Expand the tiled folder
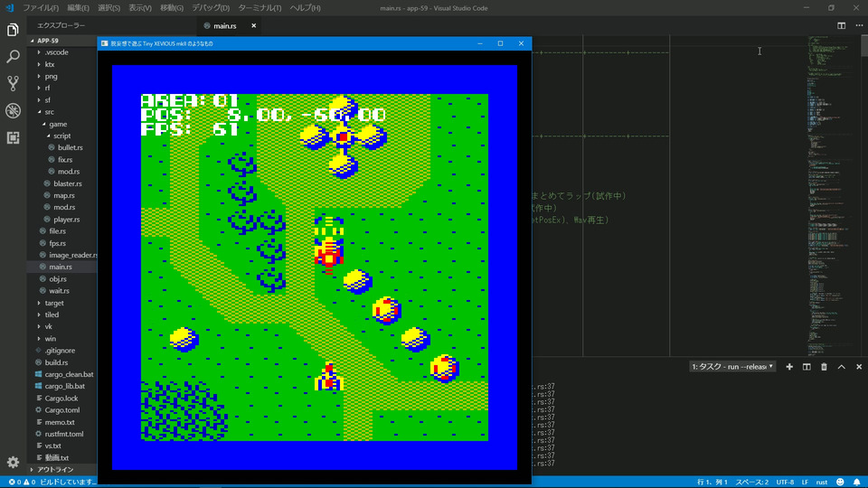Image resolution: width=868 pixels, height=488 pixels. 52,314
